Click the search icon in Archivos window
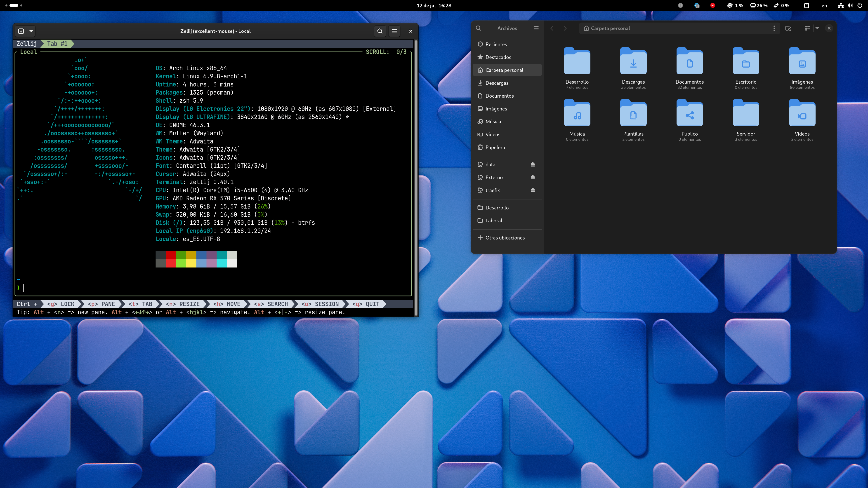The width and height of the screenshot is (868, 488). point(478,28)
